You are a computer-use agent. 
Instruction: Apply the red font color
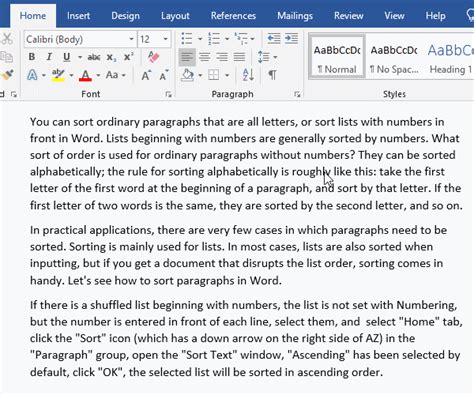(85, 75)
